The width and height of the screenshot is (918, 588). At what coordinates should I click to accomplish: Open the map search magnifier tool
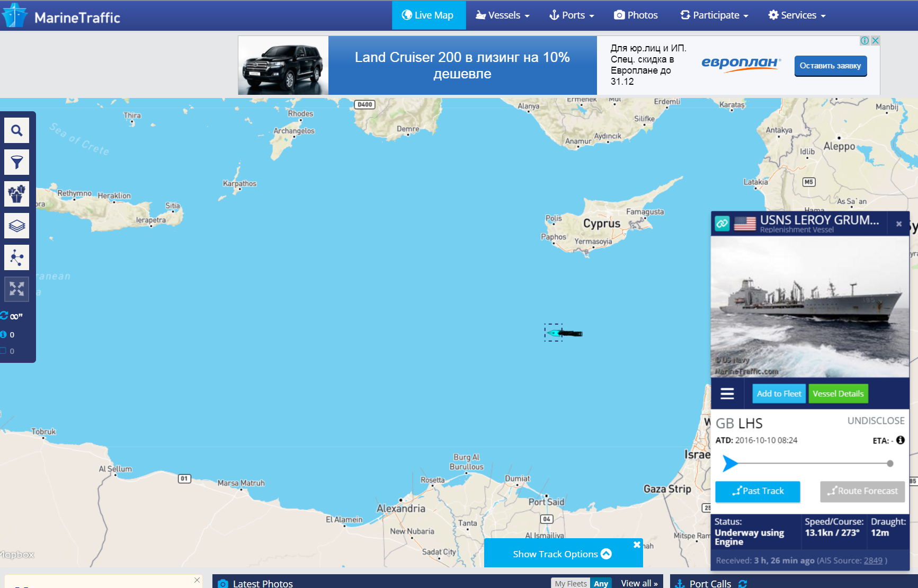pos(17,130)
